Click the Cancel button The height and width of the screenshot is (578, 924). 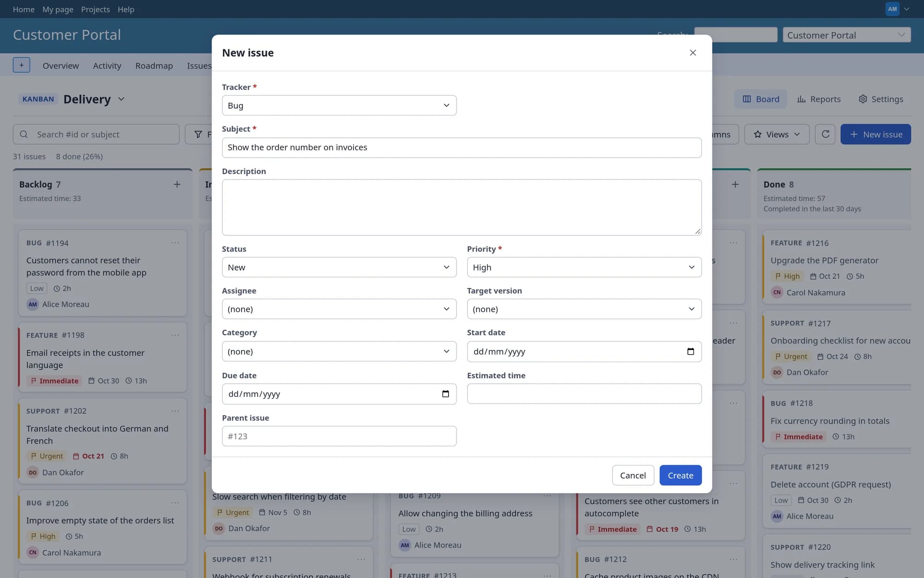coord(632,475)
